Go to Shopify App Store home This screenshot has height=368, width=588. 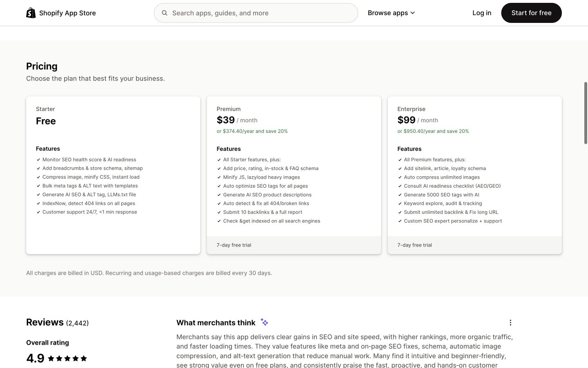point(61,13)
